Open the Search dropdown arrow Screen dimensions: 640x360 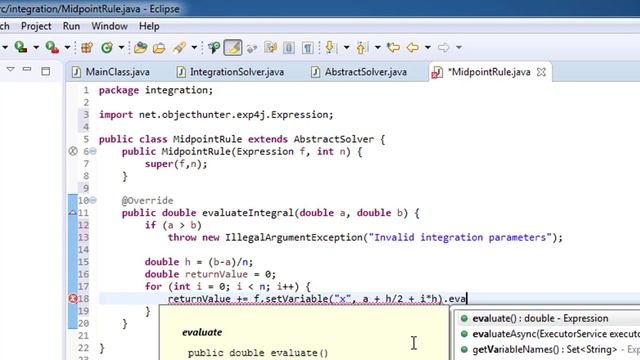[194, 48]
